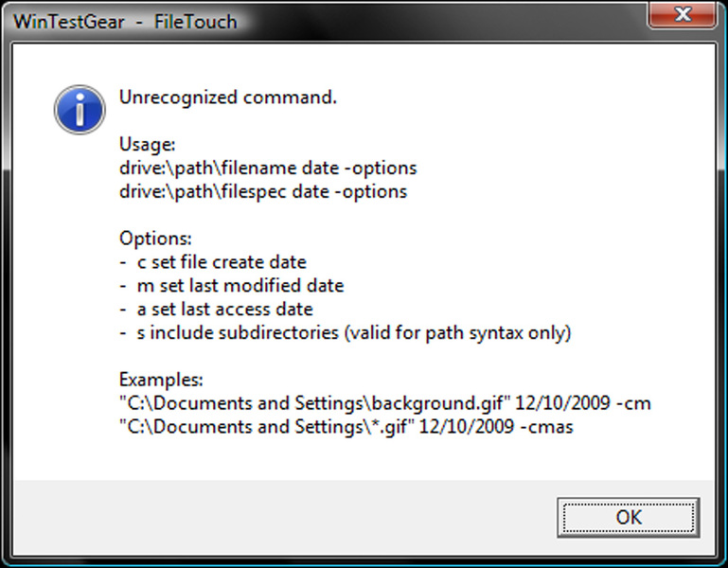The height and width of the screenshot is (568, 728).
Task: Click the 'Options:' heading
Action: [x=155, y=239]
